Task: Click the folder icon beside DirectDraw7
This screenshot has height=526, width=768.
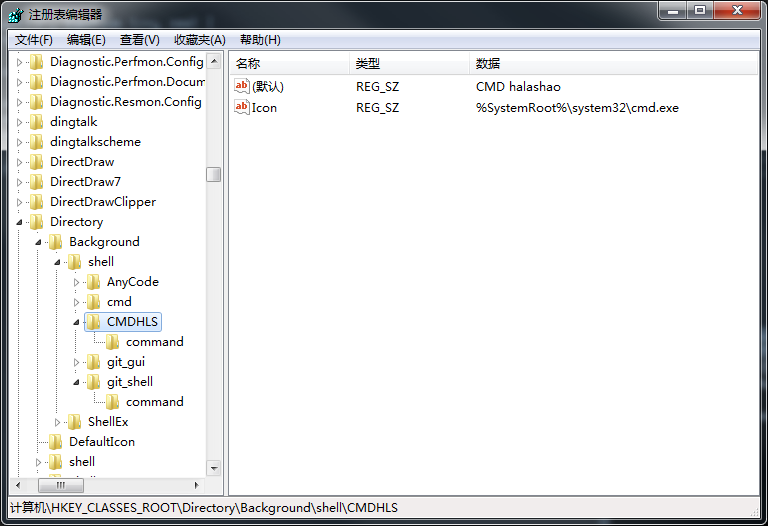Action: pos(37,182)
